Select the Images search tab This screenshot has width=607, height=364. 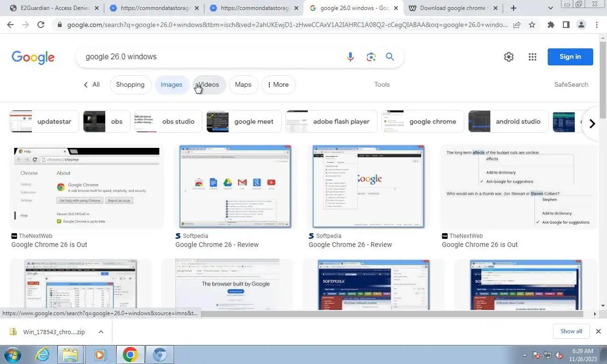coord(171,85)
